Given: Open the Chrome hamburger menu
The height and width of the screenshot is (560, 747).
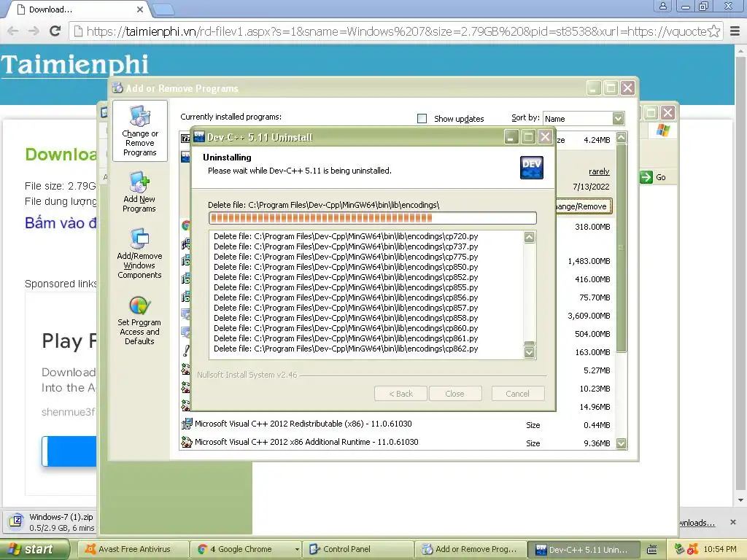Looking at the screenshot, I should click(x=735, y=31).
